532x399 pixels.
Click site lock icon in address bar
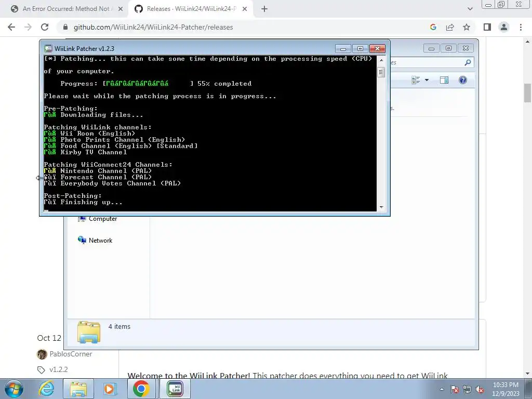[x=65, y=27]
